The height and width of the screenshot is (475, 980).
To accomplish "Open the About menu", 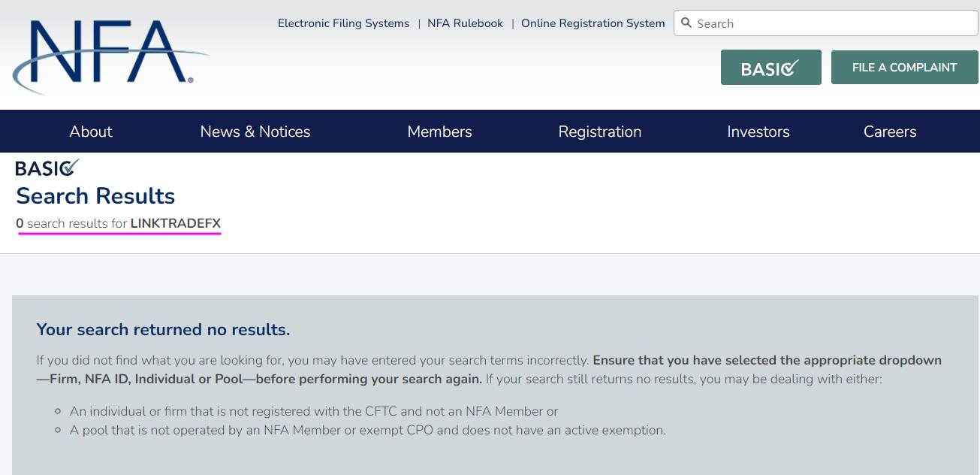I will point(91,132).
